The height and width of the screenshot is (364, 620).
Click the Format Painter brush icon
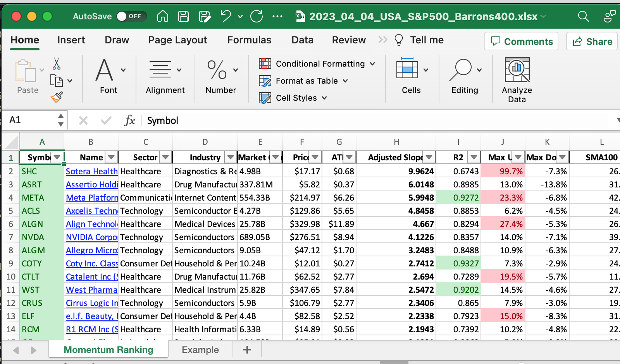pyautogui.click(x=57, y=97)
